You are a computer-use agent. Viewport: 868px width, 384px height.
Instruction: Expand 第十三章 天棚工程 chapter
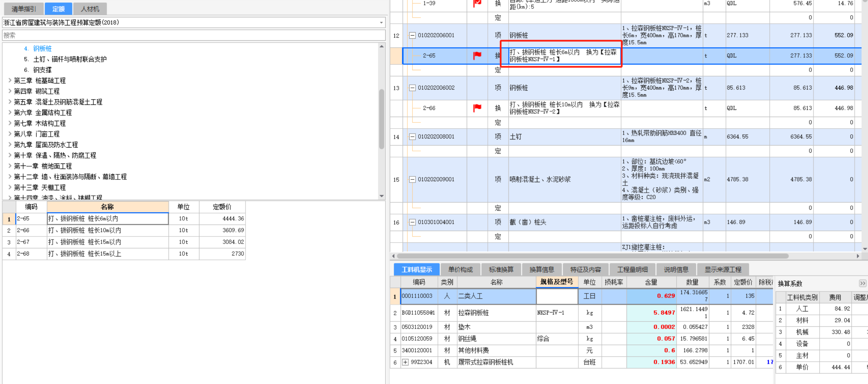click(10, 188)
